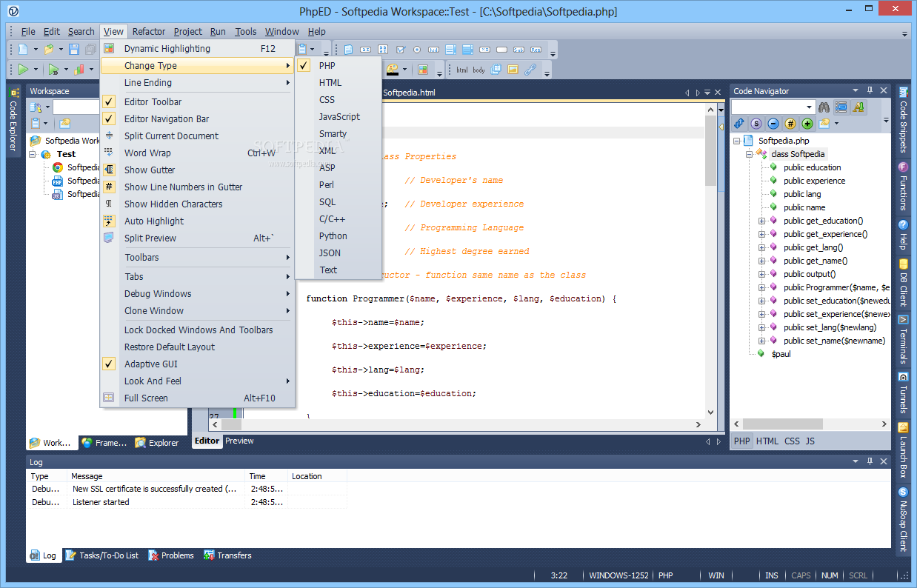Click the Run in Debugger icon
The width and height of the screenshot is (917, 588).
pos(53,70)
